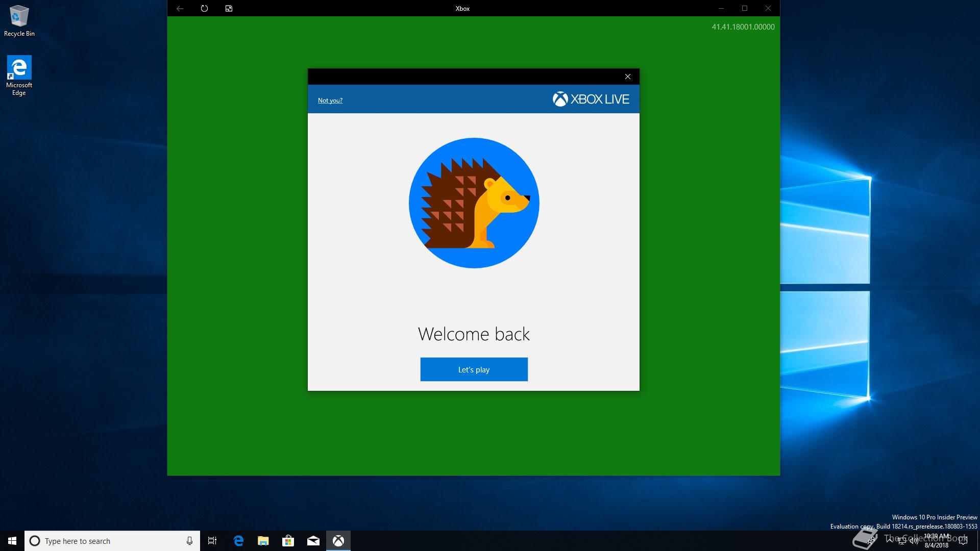The width and height of the screenshot is (980, 551).
Task: Maximize the Xbox window
Action: coord(745,8)
